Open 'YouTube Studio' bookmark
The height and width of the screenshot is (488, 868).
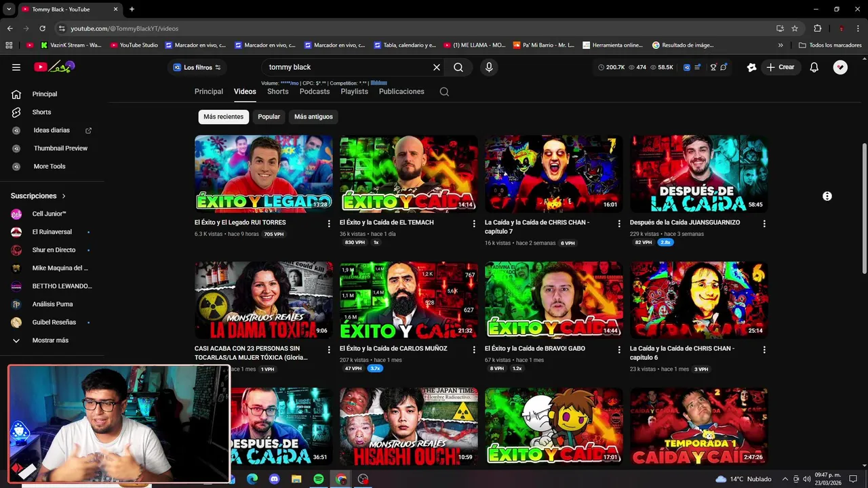tap(134, 45)
